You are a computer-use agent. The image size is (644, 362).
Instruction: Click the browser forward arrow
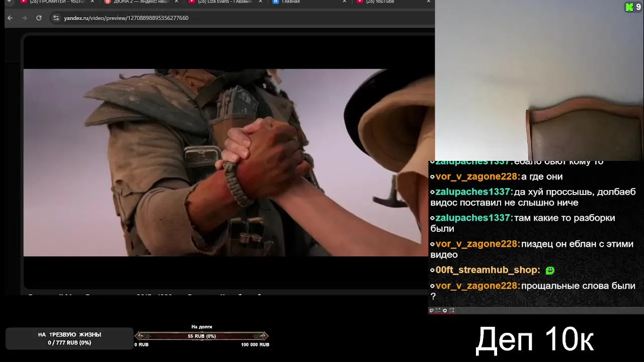[x=24, y=18]
